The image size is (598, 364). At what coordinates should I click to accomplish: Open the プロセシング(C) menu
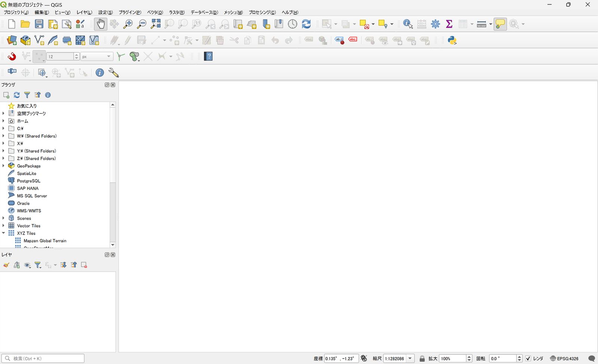[x=262, y=12]
